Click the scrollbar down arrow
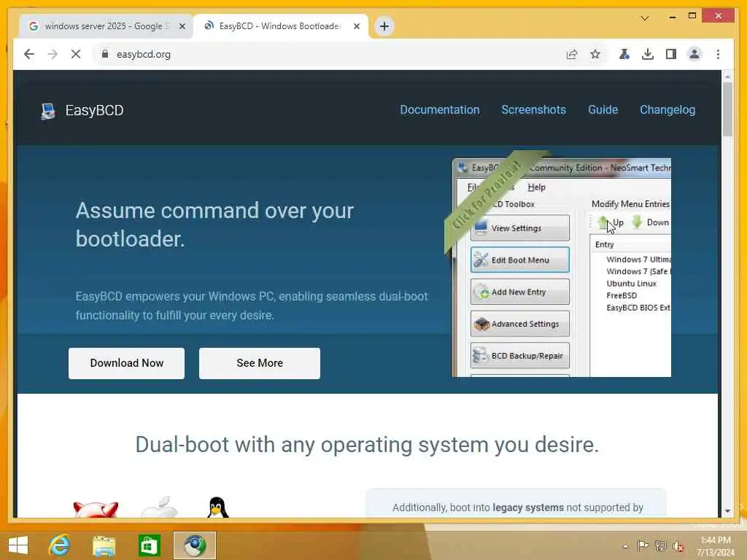The image size is (747, 560). [727, 511]
